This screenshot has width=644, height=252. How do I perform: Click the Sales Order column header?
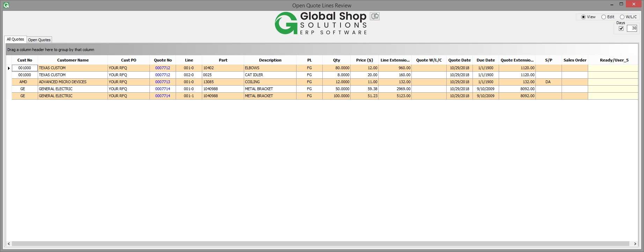pos(575,60)
